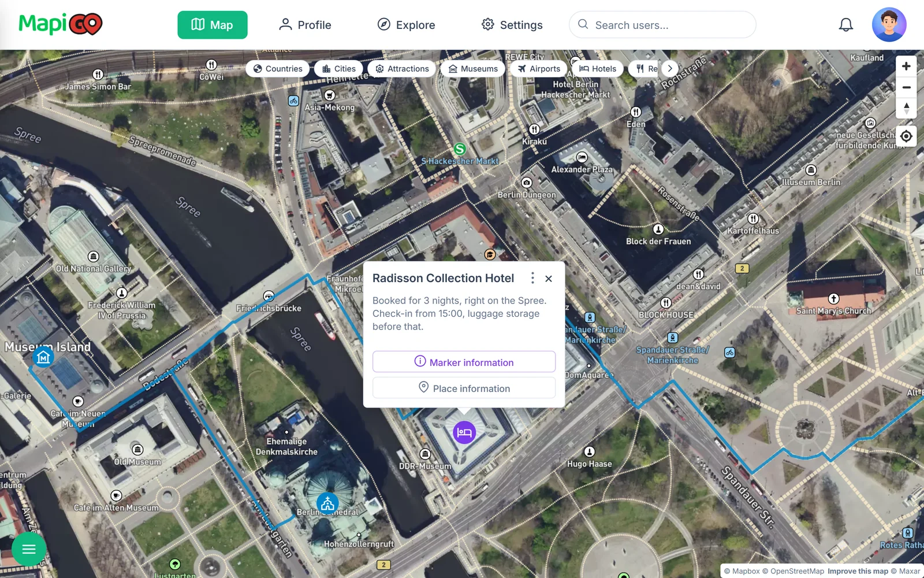Reset map bearing with compass
The height and width of the screenshot is (578, 924).
pyautogui.click(x=906, y=108)
